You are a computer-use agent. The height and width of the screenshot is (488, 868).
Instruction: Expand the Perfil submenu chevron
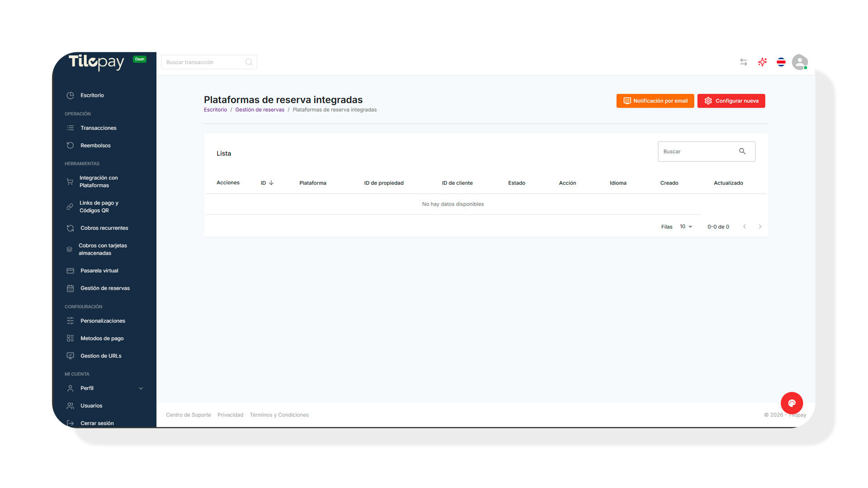(141, 388)
